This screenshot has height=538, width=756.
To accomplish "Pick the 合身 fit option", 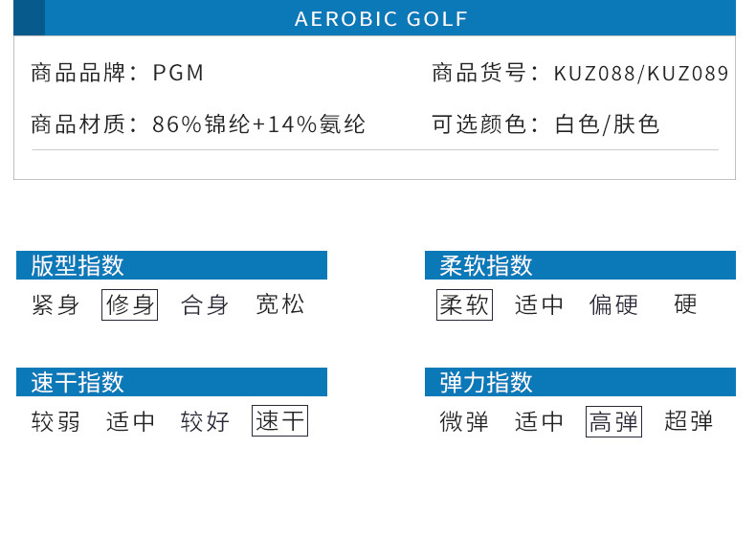I will click(205, 305).
